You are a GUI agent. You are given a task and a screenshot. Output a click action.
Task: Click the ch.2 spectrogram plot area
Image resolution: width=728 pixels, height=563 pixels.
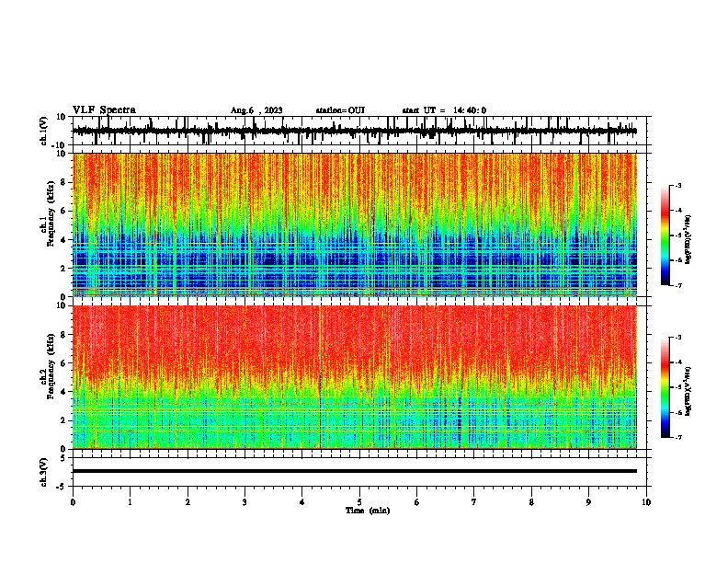(x=355, y=377)
